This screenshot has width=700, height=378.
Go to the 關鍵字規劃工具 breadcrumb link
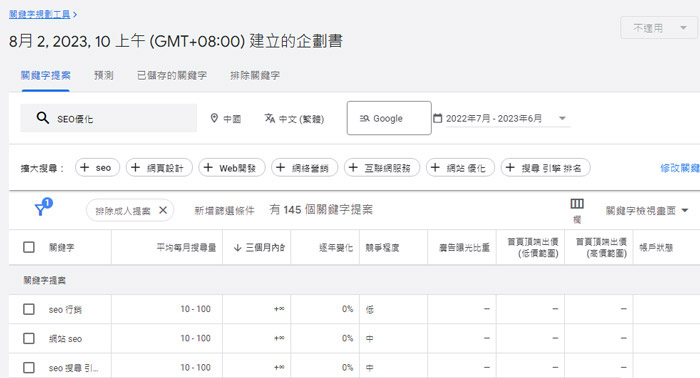tap(40, 15)
